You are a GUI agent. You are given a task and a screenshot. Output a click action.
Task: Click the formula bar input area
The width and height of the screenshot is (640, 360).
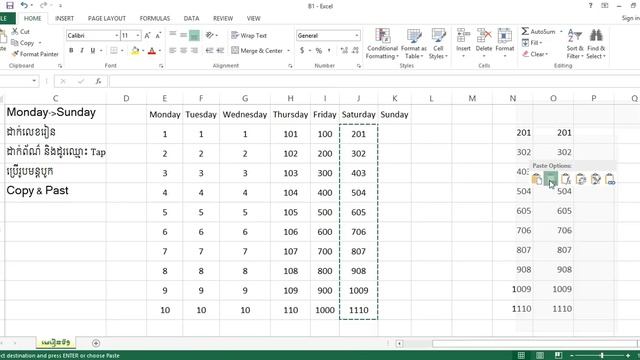pos(373,81)
